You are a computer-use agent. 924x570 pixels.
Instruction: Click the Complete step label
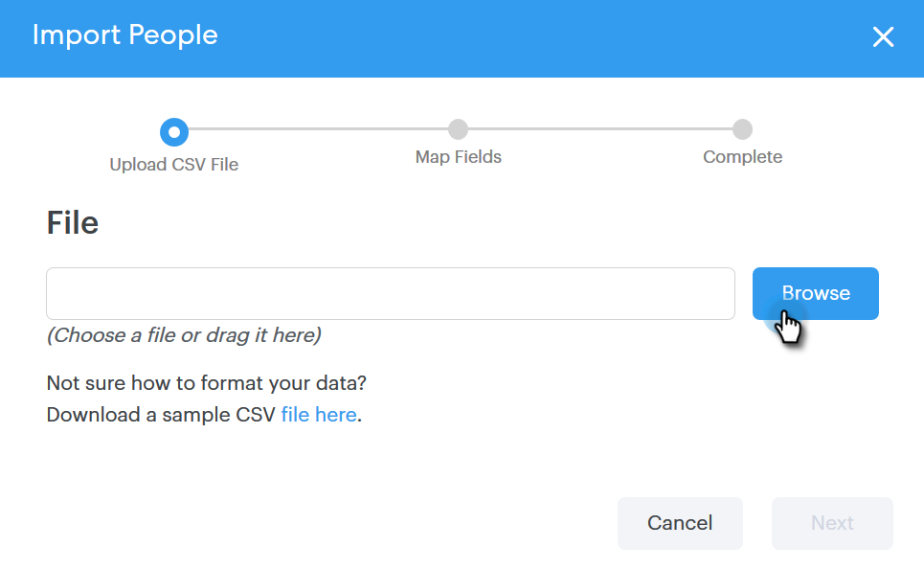(742, 157)
